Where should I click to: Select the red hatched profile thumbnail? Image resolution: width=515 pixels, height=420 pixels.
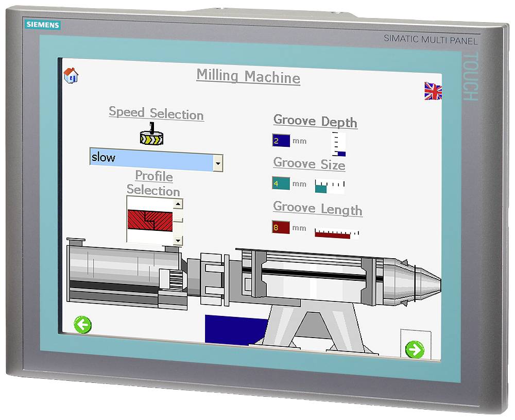[150, 221]
